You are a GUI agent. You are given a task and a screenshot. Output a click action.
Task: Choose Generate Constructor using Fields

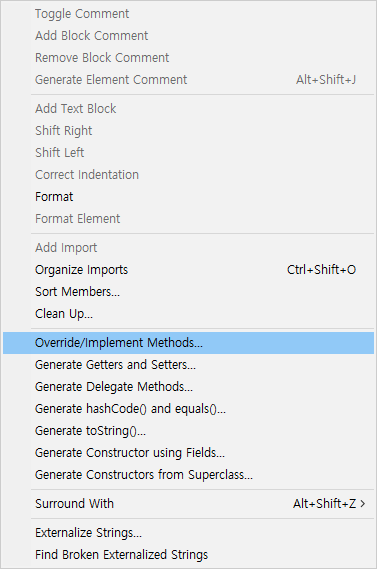[x=188, y=453]
